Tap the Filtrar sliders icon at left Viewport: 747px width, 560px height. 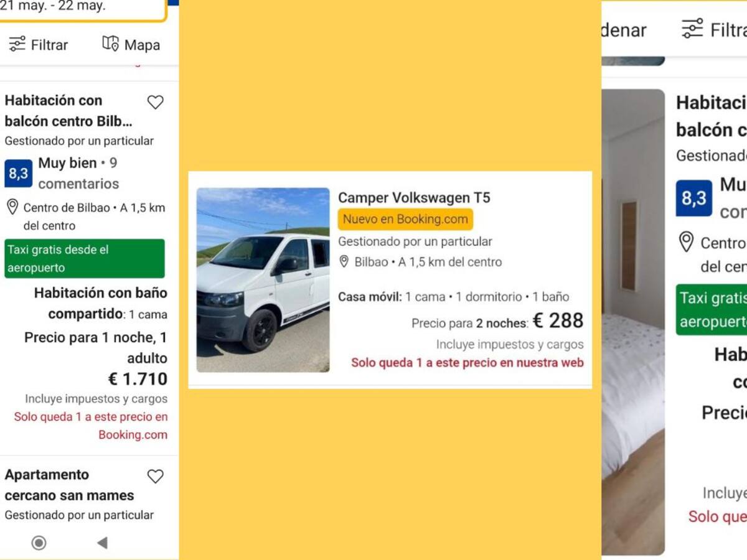pos(17,44)
